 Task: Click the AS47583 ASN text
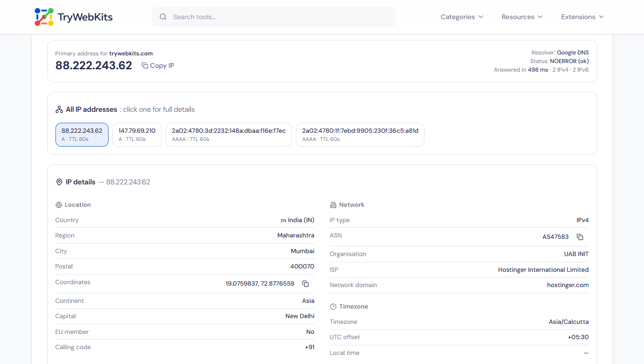pos(556,237)
